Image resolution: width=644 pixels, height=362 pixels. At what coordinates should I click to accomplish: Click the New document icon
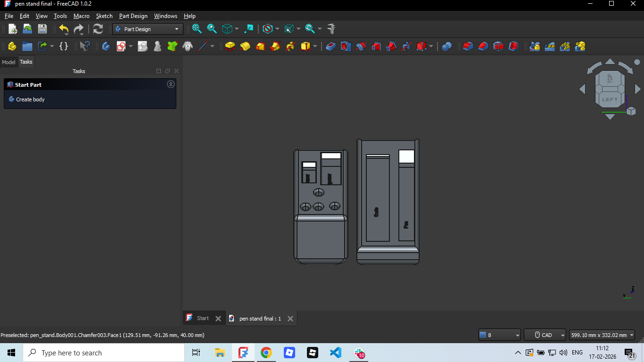click(13, 29)
